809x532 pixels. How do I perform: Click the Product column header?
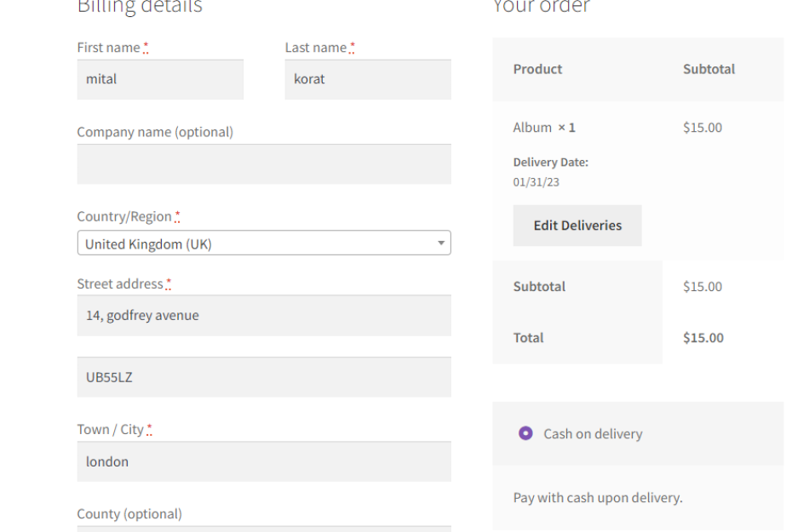[537, 69]
